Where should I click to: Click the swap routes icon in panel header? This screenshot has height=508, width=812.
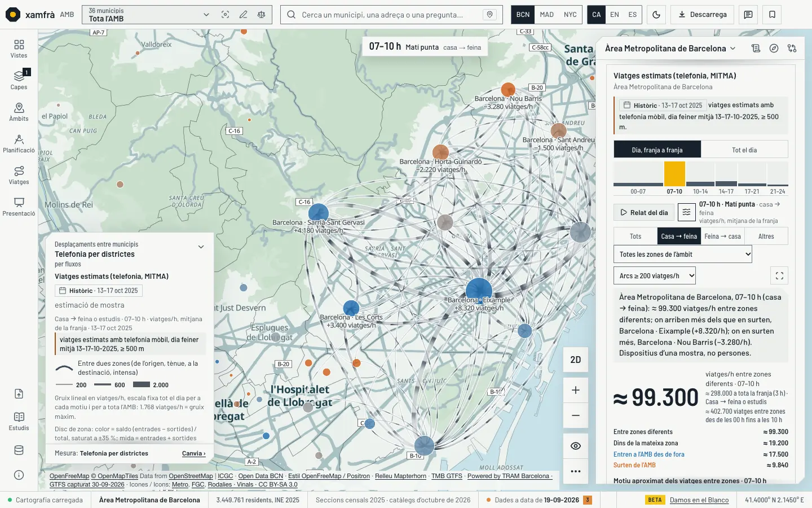coord(792,49)
